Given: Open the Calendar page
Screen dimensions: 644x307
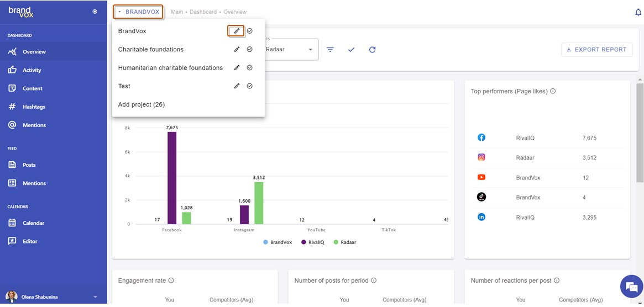Looking at the screenshot, I should point(54,223).
